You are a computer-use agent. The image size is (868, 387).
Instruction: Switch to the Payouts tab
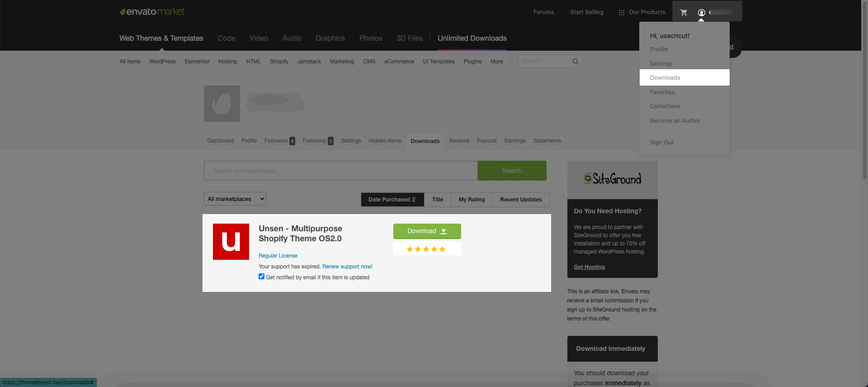tap(487, 141)
